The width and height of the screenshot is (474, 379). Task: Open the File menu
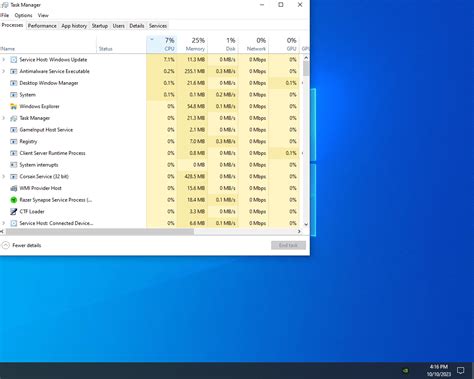pos(5,15)
